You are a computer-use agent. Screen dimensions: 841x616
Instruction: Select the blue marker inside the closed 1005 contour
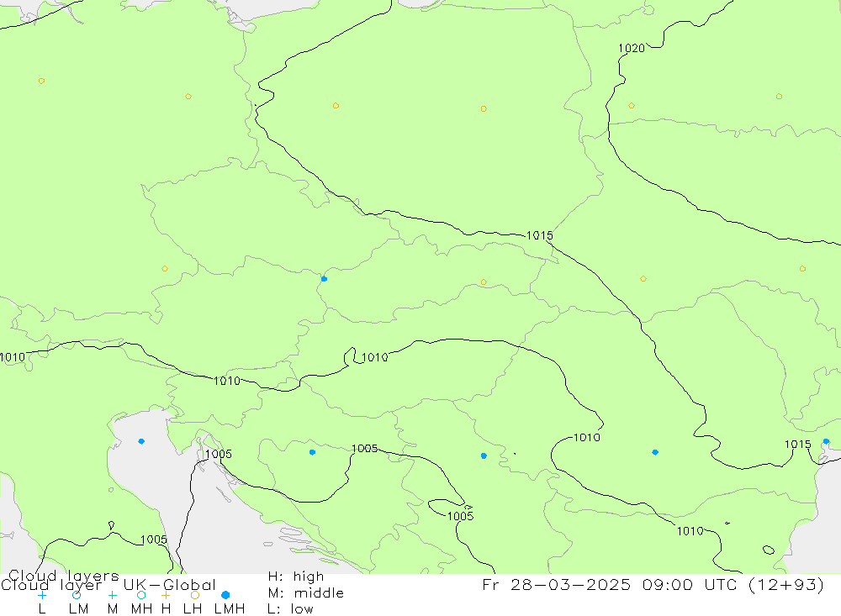(x=312, y=452)
